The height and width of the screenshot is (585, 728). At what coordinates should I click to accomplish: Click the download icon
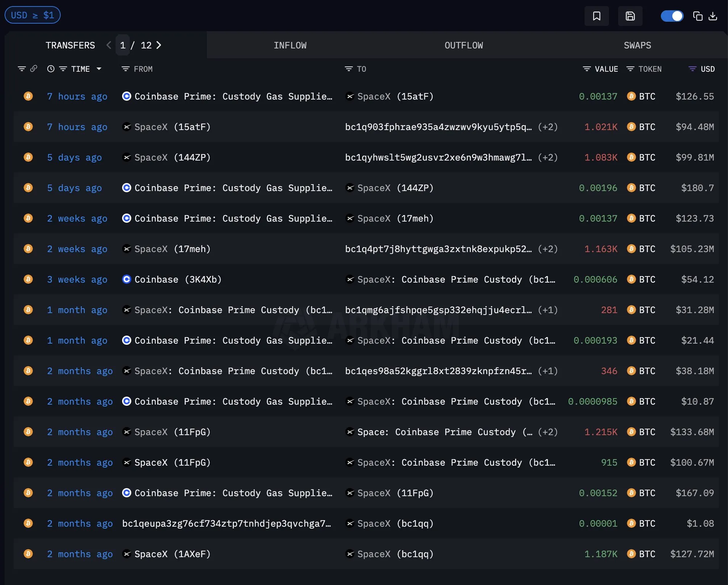coord(713,16)
